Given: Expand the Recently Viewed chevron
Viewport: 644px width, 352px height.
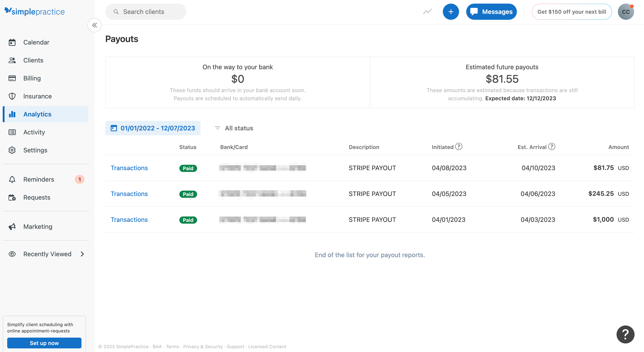Looking at the screenshot, I should 82,254.
